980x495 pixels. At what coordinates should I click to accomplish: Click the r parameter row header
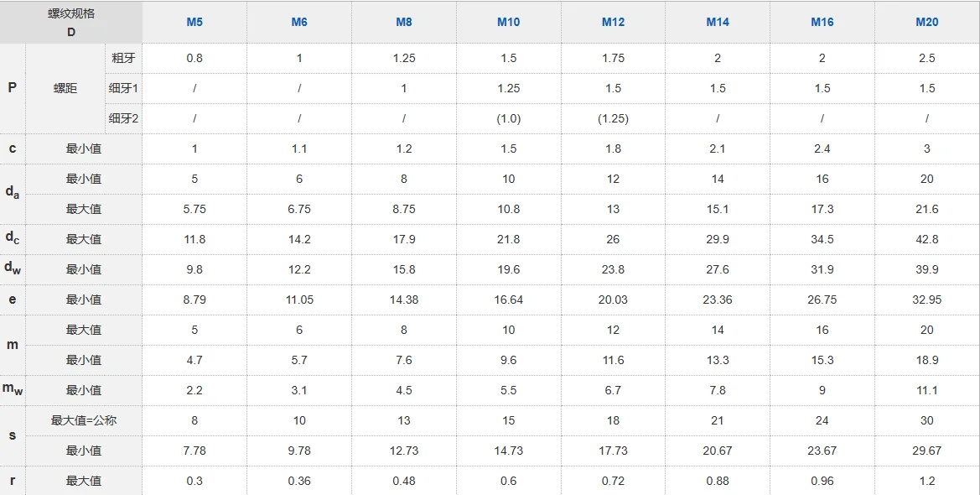click(13, 481)
